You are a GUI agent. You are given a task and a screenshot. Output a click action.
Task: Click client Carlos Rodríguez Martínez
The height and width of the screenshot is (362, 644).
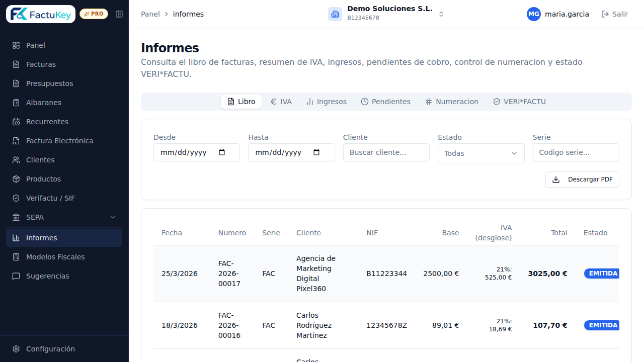[314, 325]
